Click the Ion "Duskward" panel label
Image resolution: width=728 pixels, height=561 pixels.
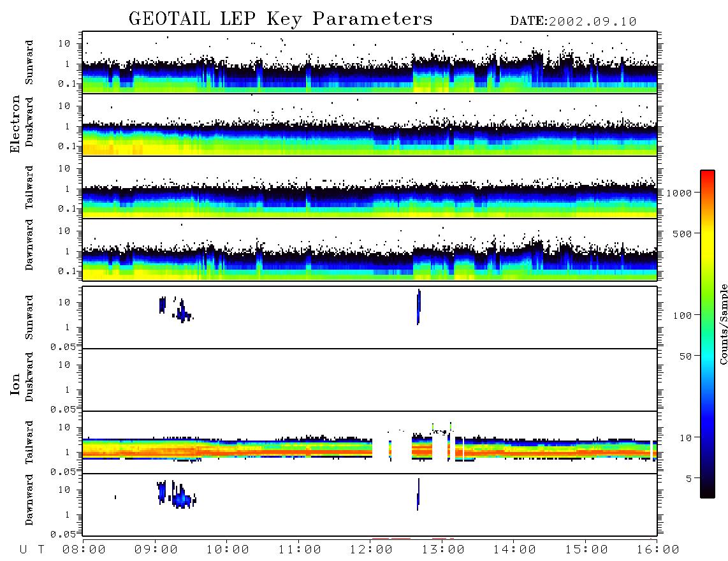29,377
